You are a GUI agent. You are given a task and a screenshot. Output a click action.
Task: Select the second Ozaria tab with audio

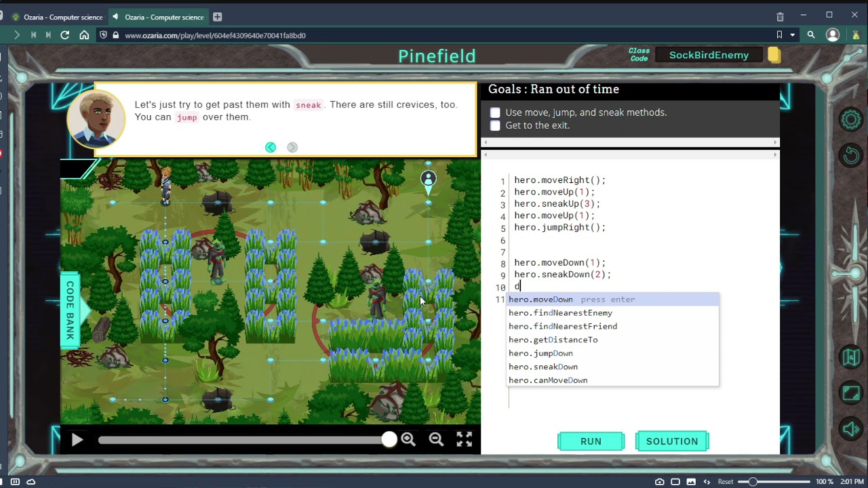coord(159,17)
